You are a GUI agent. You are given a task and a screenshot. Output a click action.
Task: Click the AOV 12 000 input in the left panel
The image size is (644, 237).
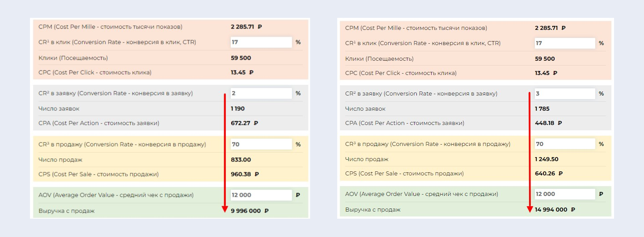coord(261,195)
